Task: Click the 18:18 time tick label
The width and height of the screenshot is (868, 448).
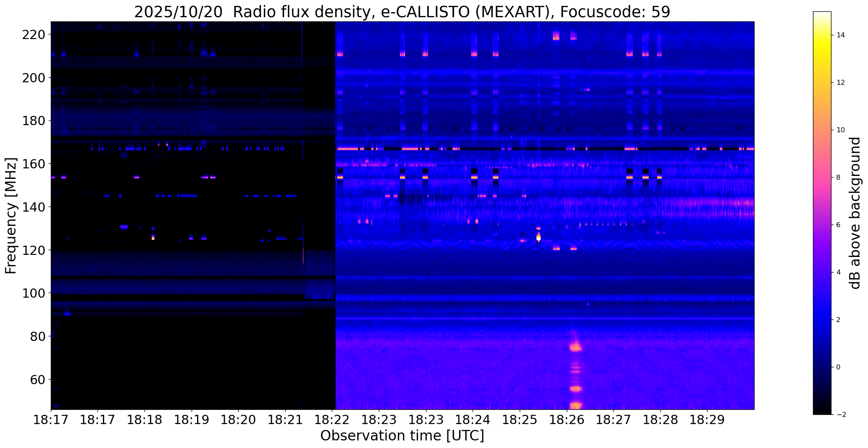Action: point(145,420)
